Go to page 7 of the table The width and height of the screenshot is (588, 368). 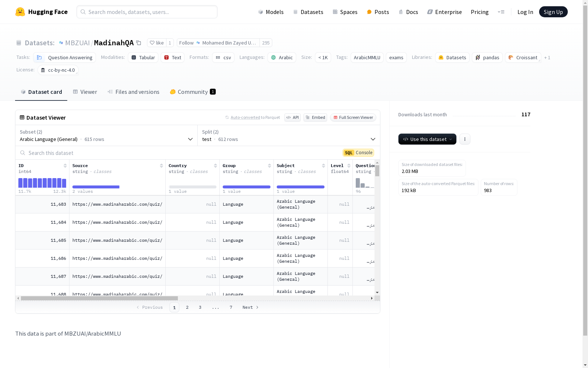(231, 307)
